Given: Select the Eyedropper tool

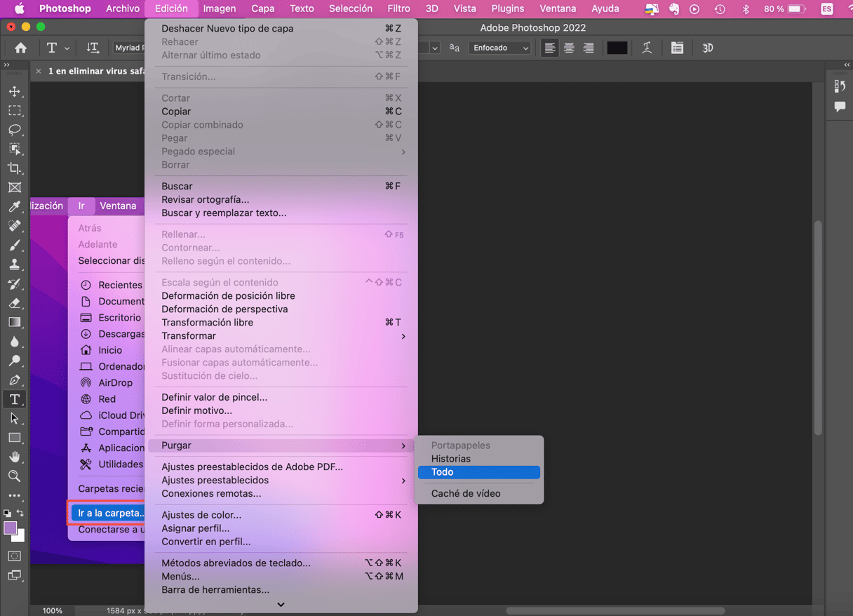Looking at the screenshot, I should (x=14, y=207).
